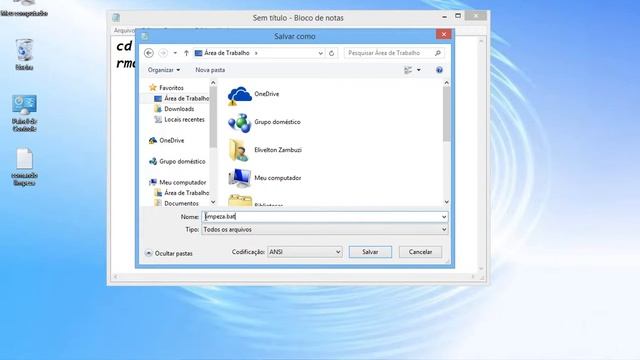
Task: Go back in Save dialog navigation
Action: 149,53
